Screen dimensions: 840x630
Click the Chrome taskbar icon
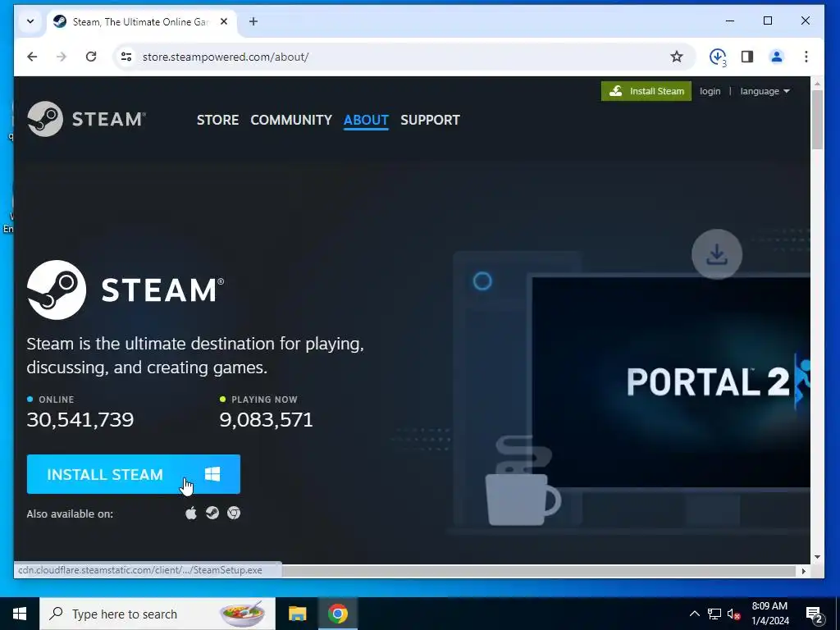coord(337,614)
